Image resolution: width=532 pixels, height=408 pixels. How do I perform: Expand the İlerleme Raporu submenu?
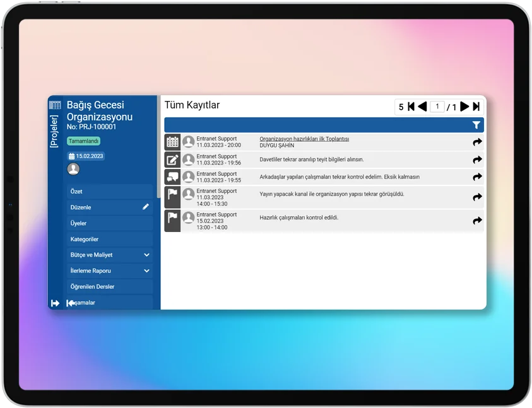pos(146,271)
